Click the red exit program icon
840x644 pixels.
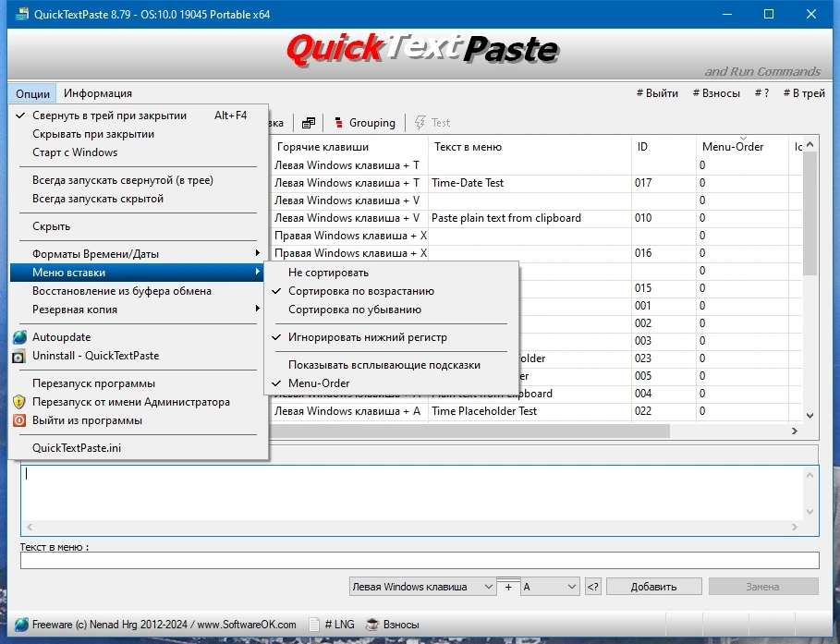(x=19, y=420)
